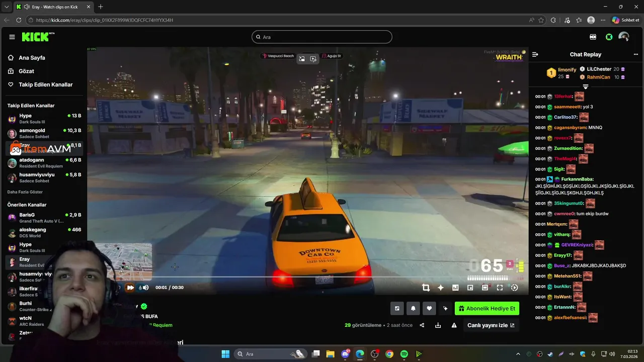Open Windows Start menu

[x=225, y=354]
